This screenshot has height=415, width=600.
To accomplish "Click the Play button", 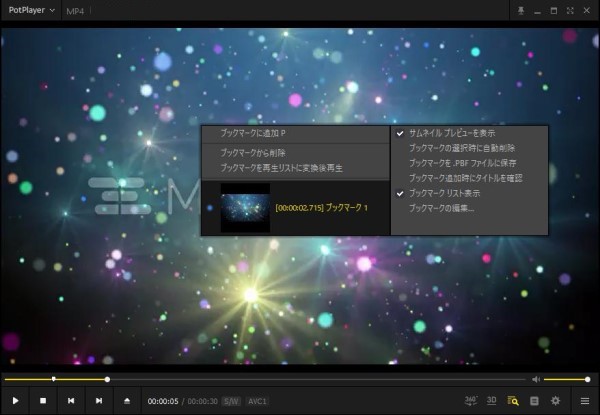I will tap(16, 400).
